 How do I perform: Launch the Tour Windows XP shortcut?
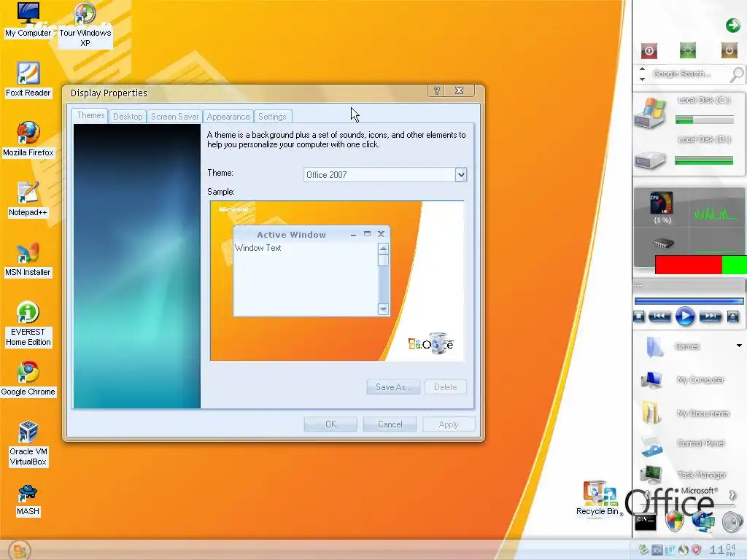coord(85,24)
